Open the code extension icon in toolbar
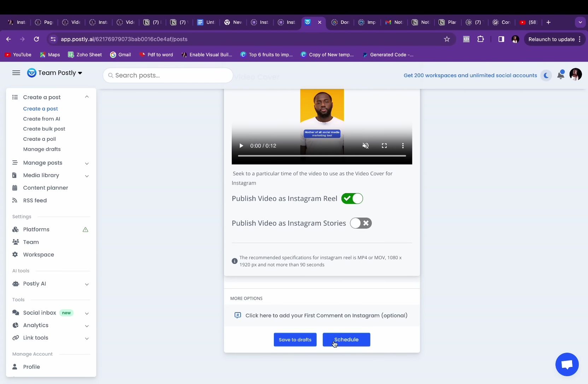 pos(466,39)
